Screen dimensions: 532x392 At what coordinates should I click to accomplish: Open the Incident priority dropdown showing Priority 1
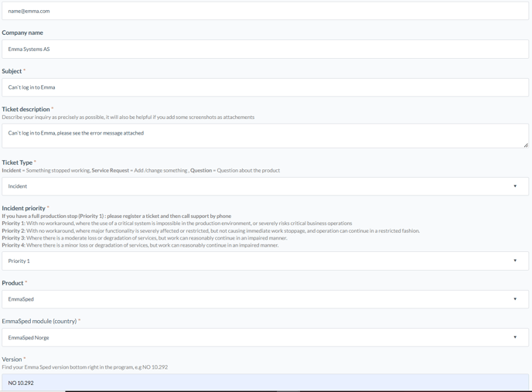point(265,261)
